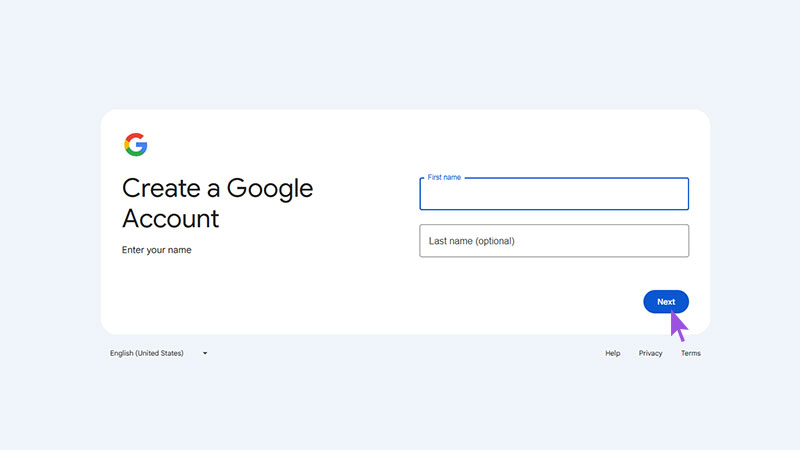Open the Terms link

(x=691, y=353)
